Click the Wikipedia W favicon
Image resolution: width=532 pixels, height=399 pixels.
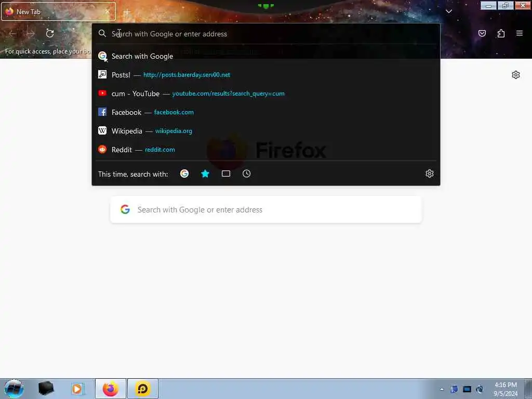click(x=102, y=130)
